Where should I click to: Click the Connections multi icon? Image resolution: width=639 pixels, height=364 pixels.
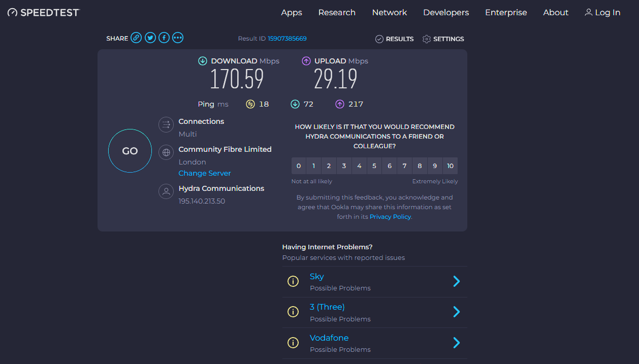(x=166, y=125)
